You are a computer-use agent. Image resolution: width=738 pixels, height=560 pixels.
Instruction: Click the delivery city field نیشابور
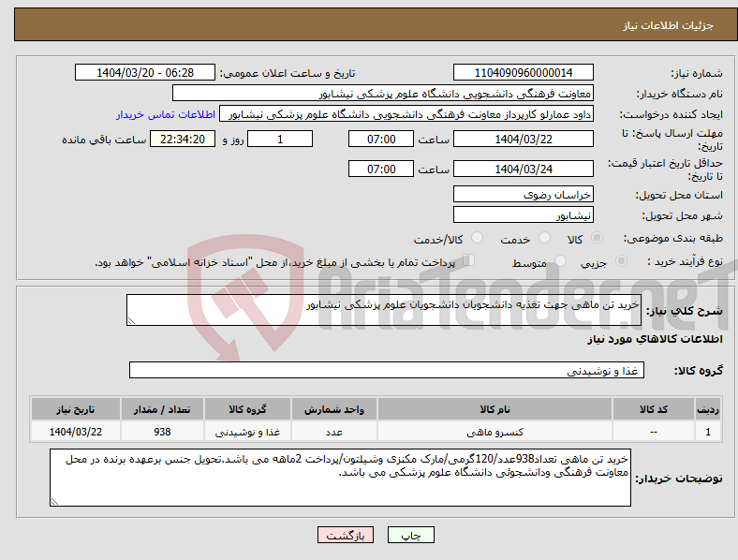pyautogui.click(x=524, y=214)
